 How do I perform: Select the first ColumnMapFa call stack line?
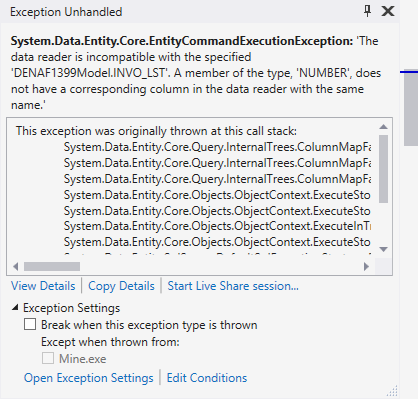tap(217, 147)
